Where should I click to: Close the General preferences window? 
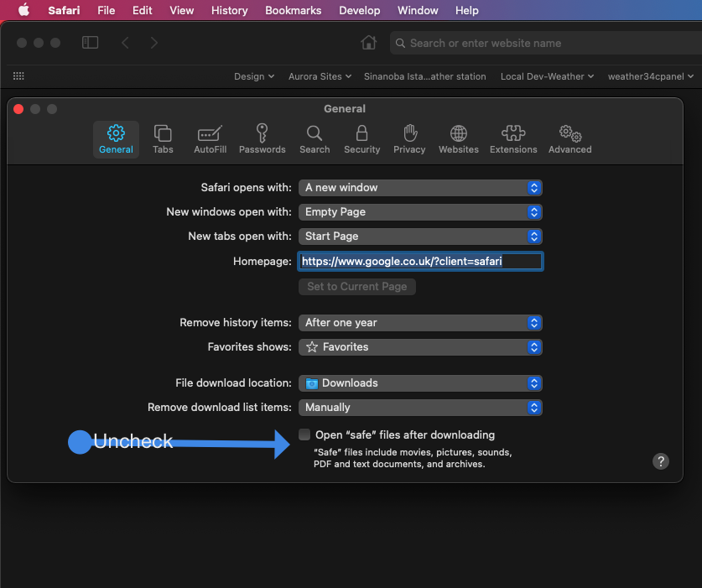tap(18, 109)
